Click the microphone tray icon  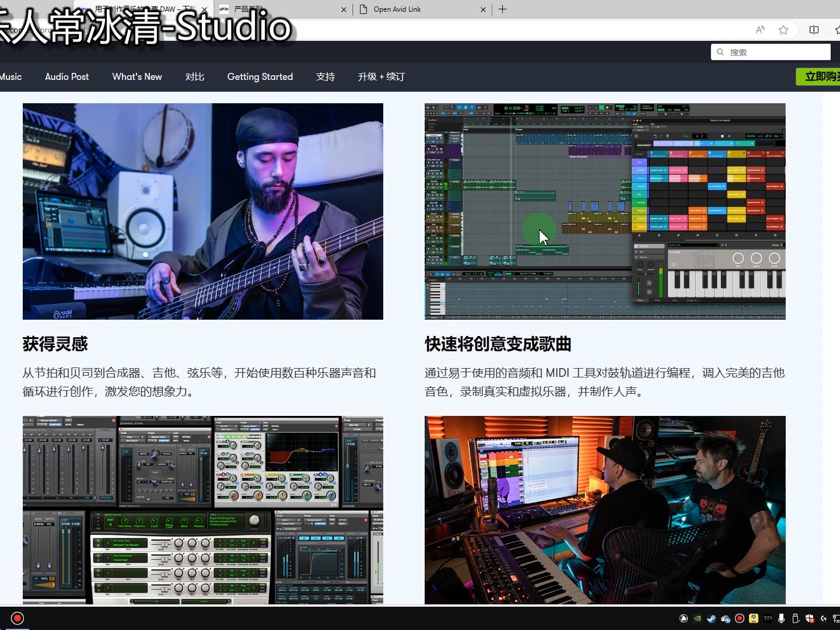[x=782, y=618]
